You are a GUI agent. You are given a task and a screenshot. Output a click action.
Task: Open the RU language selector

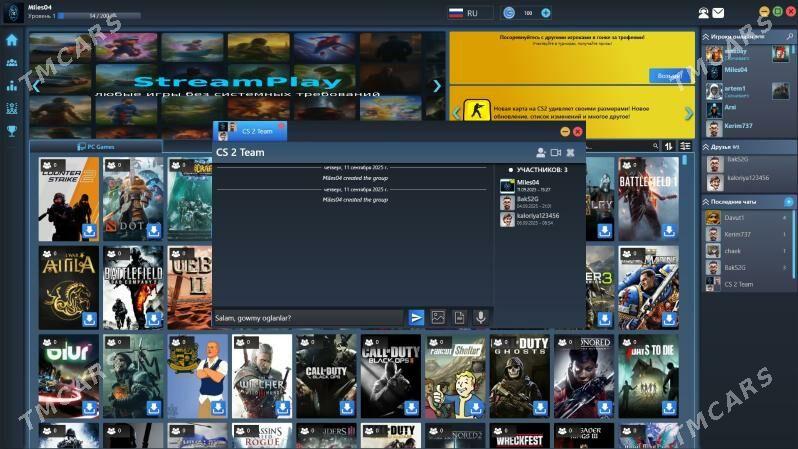471,13
